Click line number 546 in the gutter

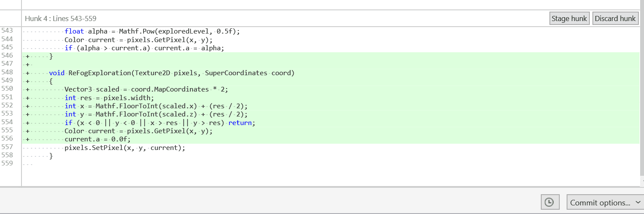[7, 56]
